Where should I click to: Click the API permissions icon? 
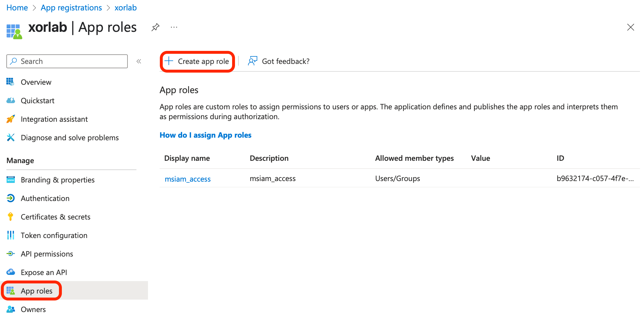coord(10,254)
